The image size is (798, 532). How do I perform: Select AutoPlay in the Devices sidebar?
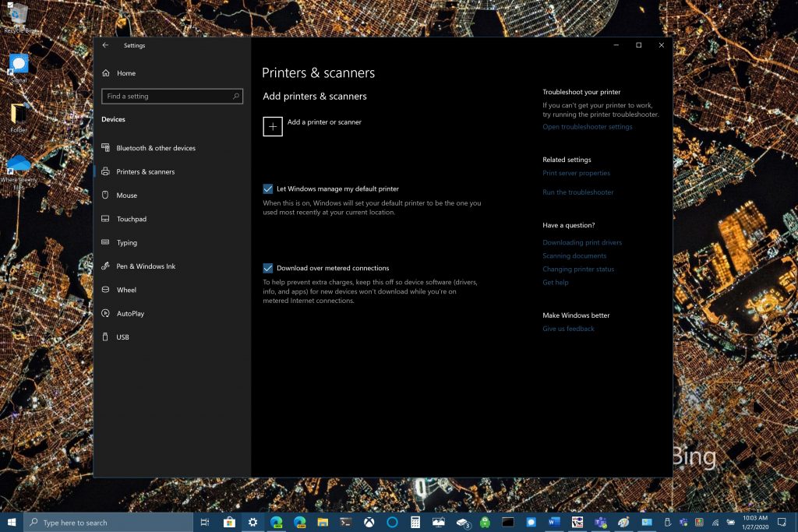[x=130, y=314]
